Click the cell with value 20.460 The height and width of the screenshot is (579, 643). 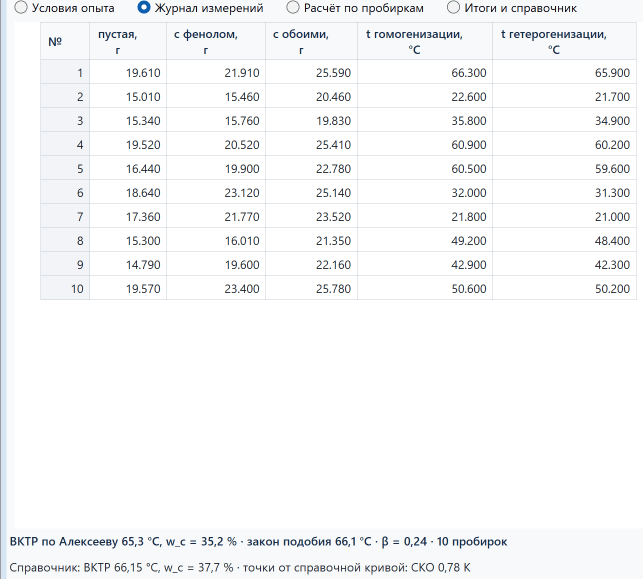click(x=311, y=97)
